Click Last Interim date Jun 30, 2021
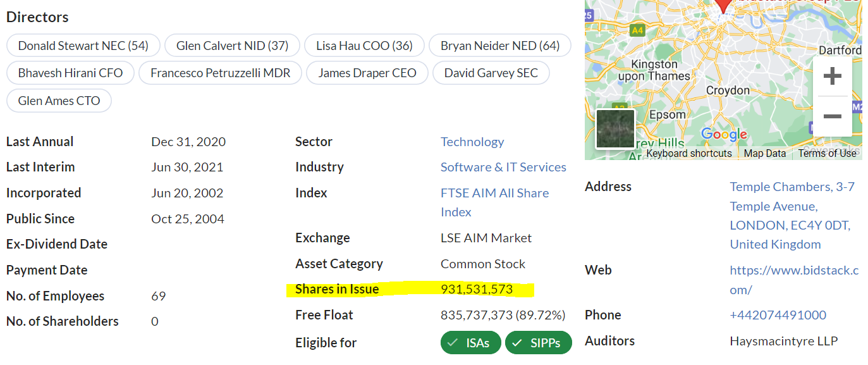 187,167
